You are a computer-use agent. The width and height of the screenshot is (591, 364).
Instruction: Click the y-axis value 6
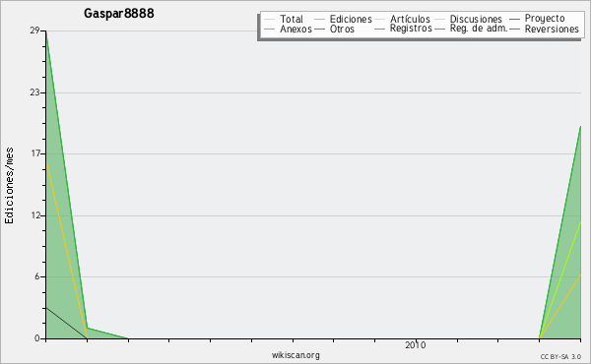(x=37, y=276)
